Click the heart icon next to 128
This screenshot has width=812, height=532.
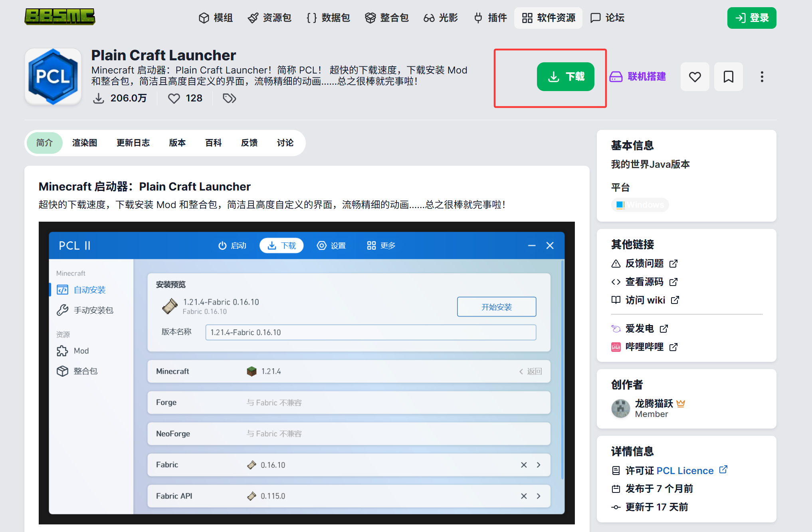[174, 98]
